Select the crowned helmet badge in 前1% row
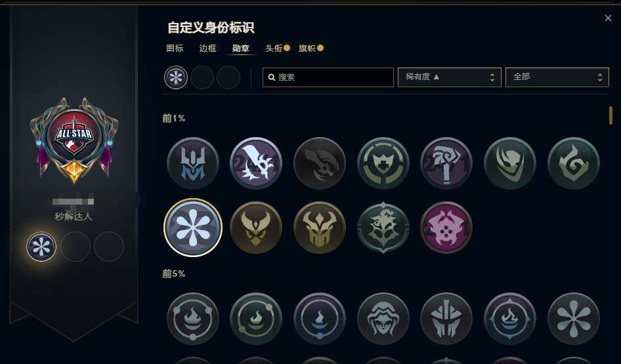Viewport: 621px width, 364px height. point(193,163)
